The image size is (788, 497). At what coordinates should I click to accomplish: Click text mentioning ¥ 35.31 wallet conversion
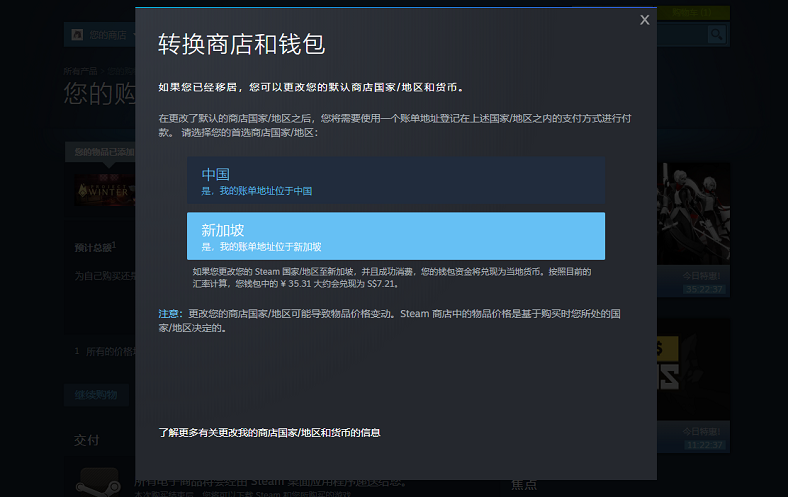pyautogui.click(x=392, y=278)
